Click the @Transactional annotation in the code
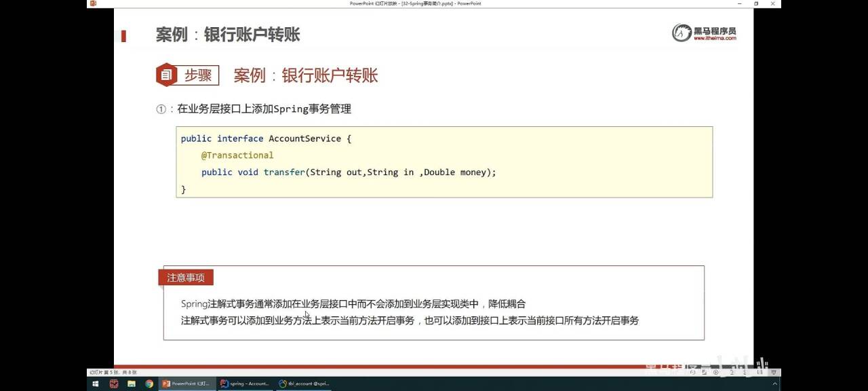Image resolution: width=868 pixels, height=391 pixels. coord(237,155)
